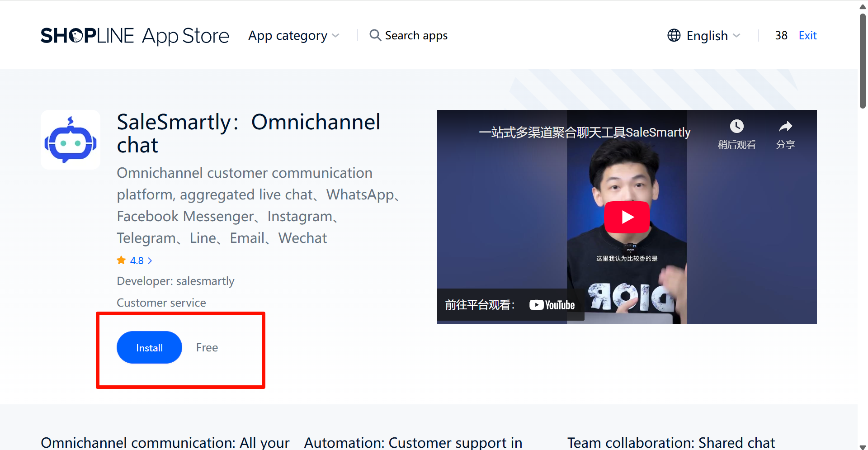Play the SaleSmartly YouTube video
Image resolution: width=868 pixels, height=450 pixels.
627,217
